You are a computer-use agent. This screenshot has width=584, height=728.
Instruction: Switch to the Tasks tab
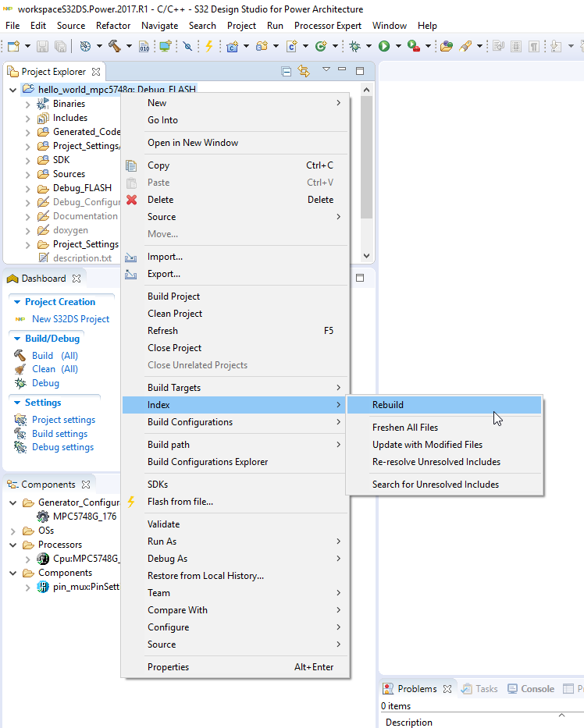click(x=480, y=689)
